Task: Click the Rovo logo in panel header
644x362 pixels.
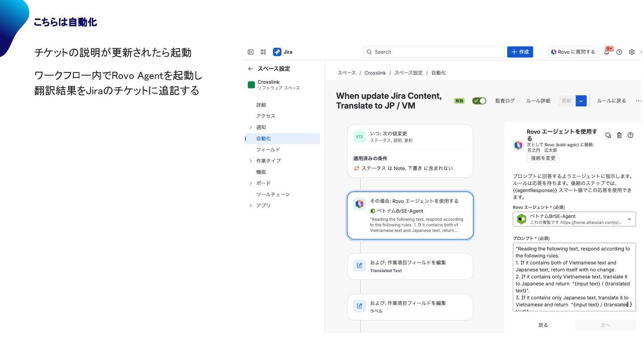Action: pos(518,145)
